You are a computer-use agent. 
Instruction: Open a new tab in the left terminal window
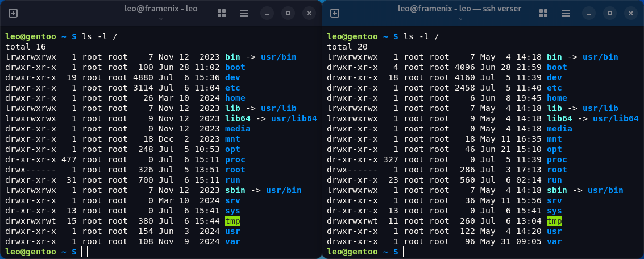tap(13, 13)
